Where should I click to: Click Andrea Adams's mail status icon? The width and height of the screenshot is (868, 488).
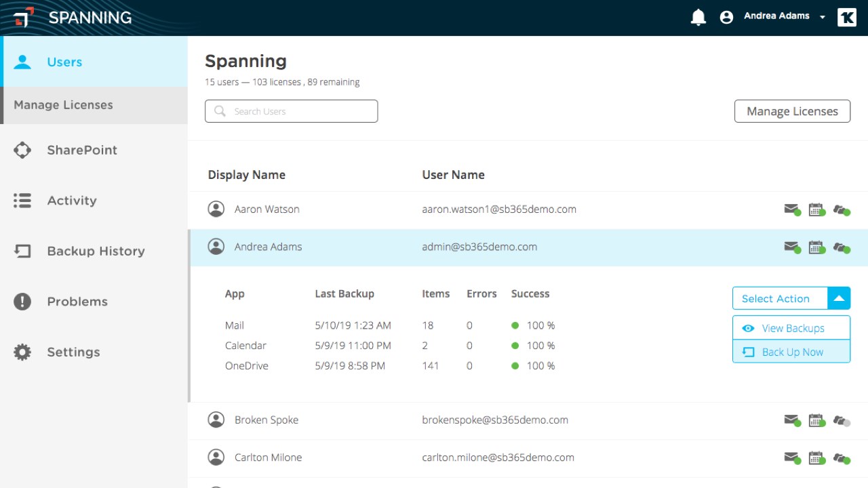(x=792, y=247)
